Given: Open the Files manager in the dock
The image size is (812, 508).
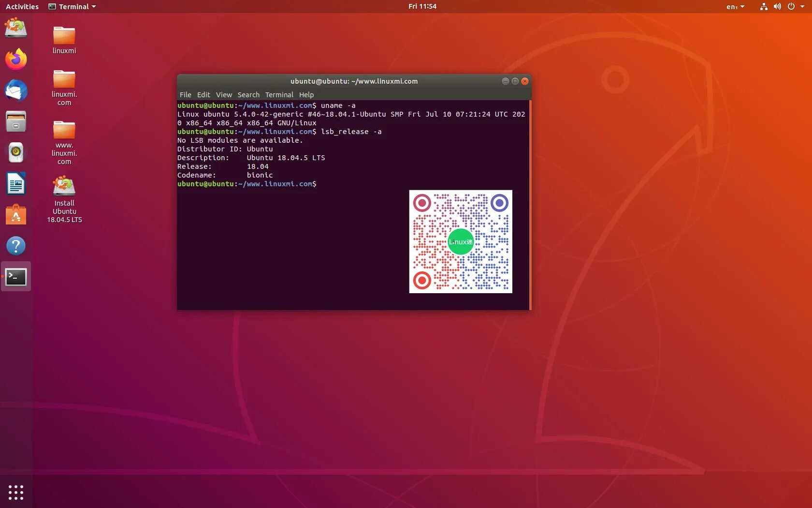Looking at the screenshot, I should point(16,121).
